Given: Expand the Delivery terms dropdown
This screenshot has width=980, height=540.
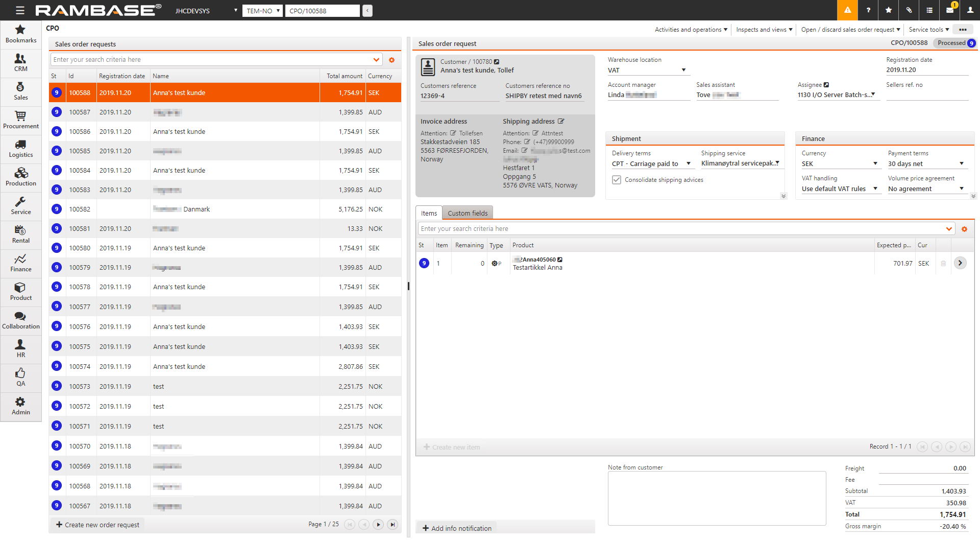Looking at the screenshot, I should point(688,164).
